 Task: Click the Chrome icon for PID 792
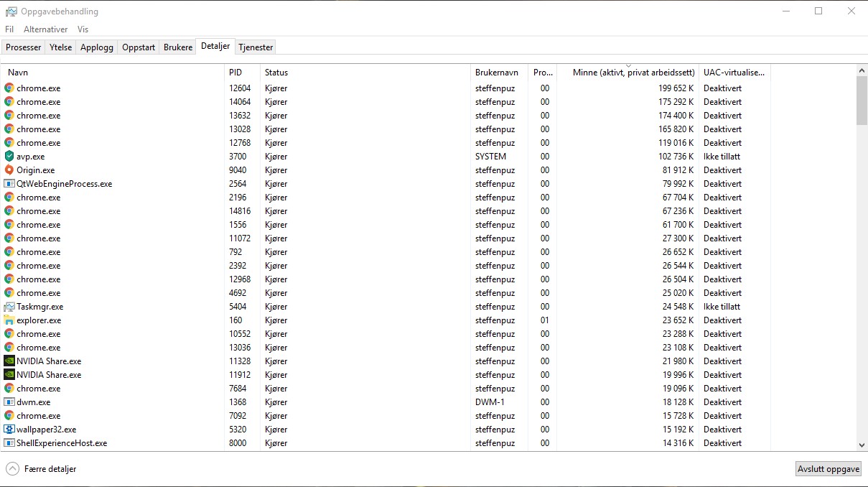9,251
